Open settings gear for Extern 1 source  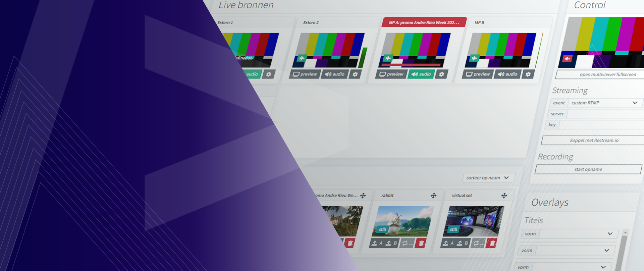coord(269,74)
